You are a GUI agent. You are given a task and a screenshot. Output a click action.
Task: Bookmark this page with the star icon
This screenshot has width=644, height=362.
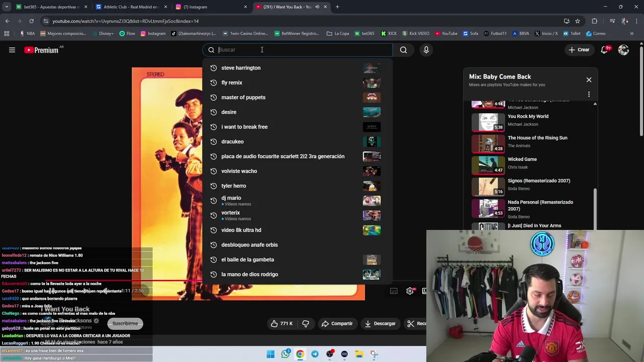578,21
